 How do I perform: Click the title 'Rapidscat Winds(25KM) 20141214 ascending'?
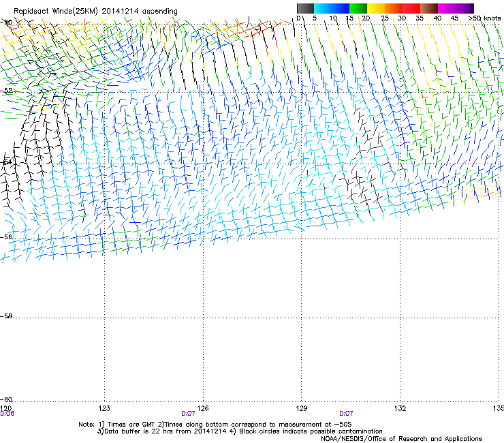(95, 12)
